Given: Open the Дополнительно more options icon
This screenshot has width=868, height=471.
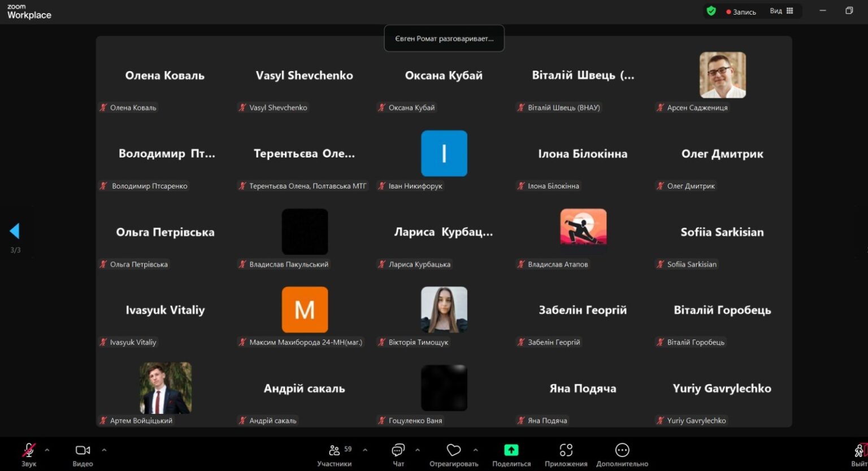Looking at the screenshot, I should 622,450.
